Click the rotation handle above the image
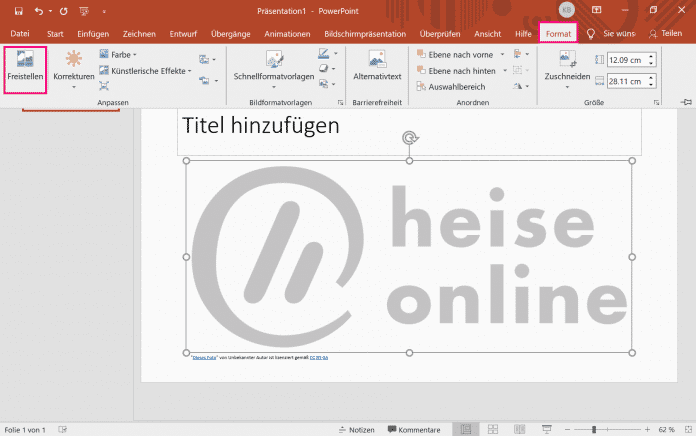The height and width of the screenshot is (436, 696). coord(409,138)
